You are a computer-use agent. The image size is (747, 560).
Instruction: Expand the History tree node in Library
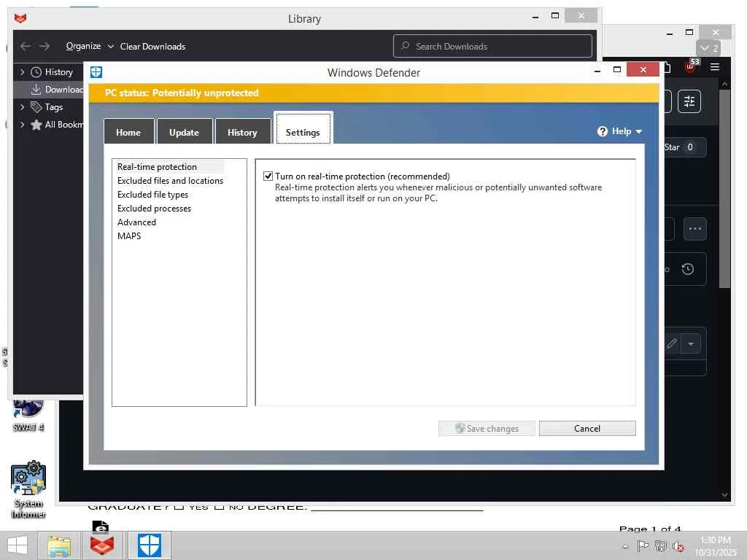coord(22,72)
